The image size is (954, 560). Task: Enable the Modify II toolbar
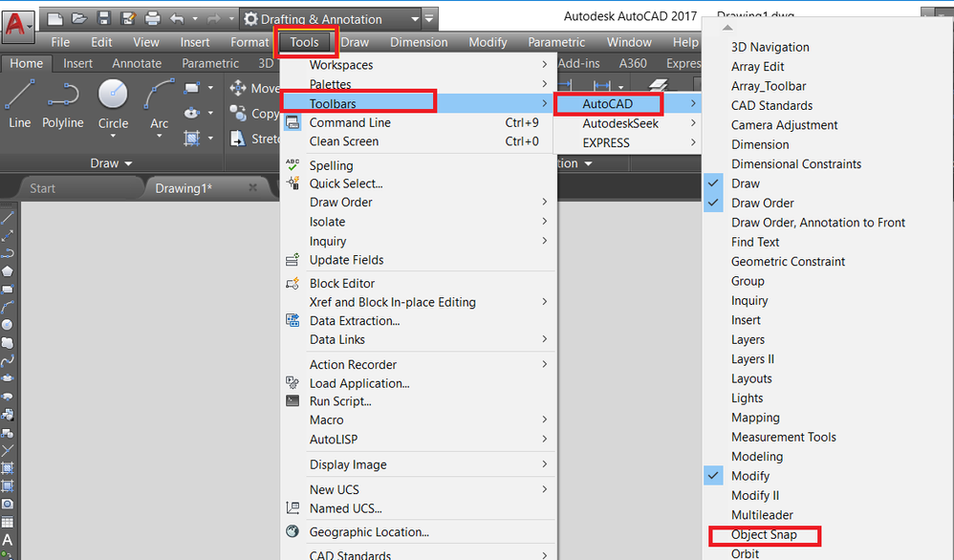tap(755, 495)
